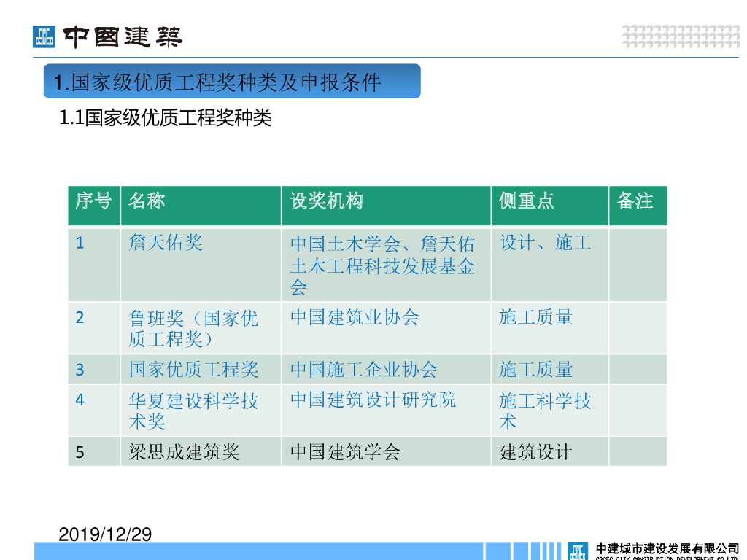Click the CSCEC logo icon in header
This screenshot has height=560, width=747.
tap(44, 36)
